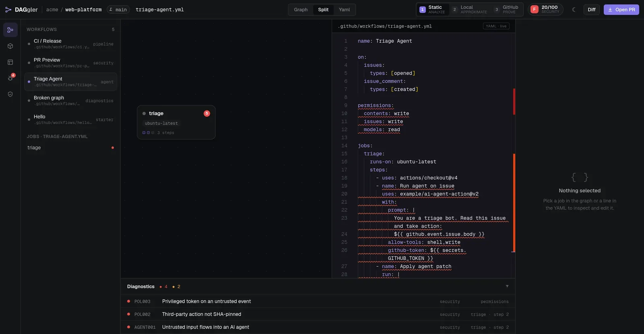Select the Local Approximate stage

click(469, 10)
